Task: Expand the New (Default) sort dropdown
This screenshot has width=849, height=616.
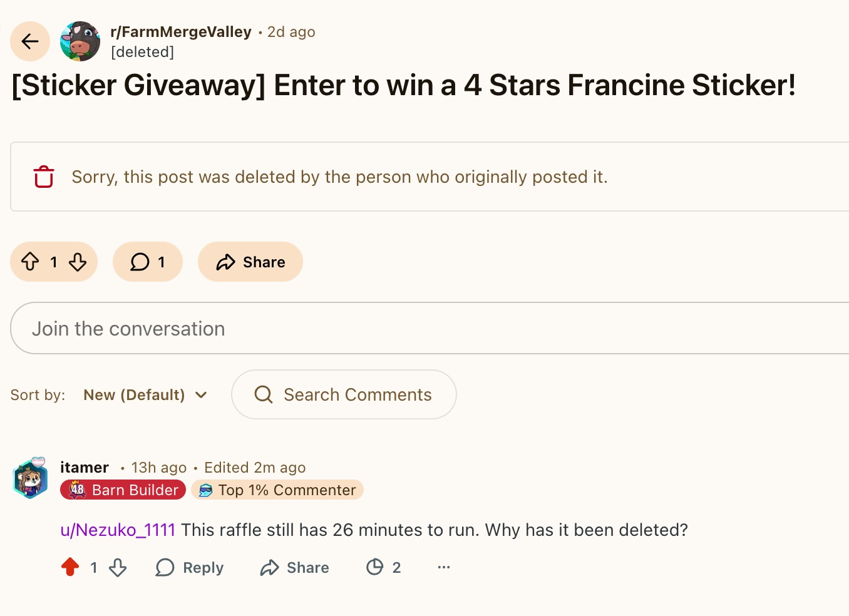Action: (145, 395)
